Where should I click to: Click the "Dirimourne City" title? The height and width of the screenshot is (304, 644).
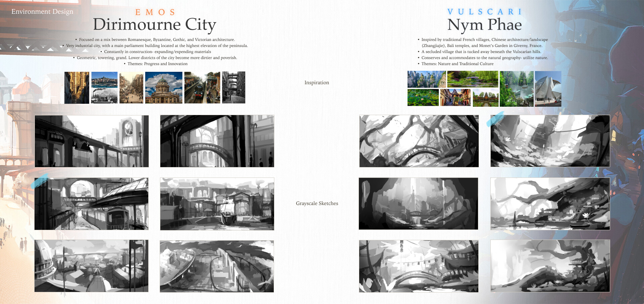tap(155, 25)
